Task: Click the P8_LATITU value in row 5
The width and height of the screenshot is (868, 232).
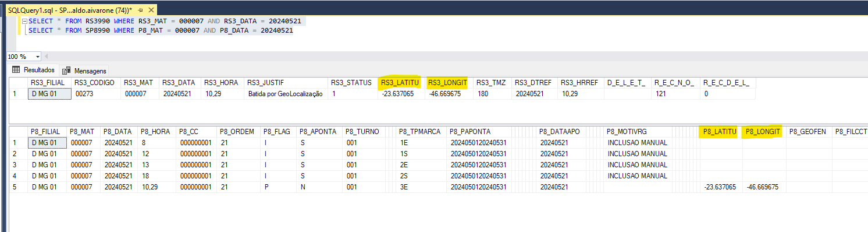Action: pos(720,187)
